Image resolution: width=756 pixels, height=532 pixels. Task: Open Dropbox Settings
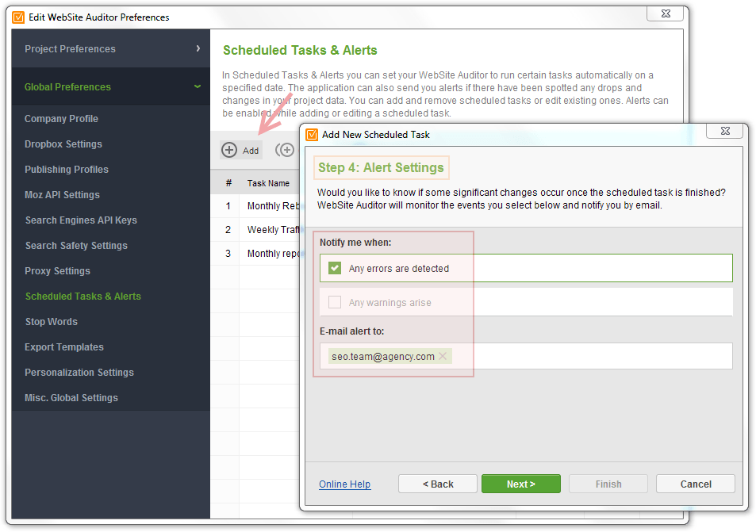tap(63, 144)
